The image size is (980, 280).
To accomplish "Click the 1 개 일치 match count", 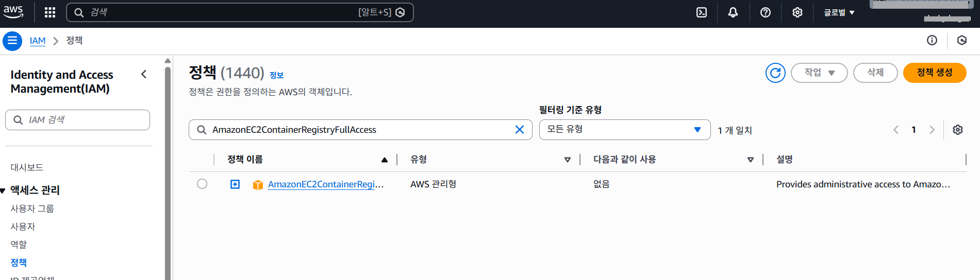I will (735, 131).
